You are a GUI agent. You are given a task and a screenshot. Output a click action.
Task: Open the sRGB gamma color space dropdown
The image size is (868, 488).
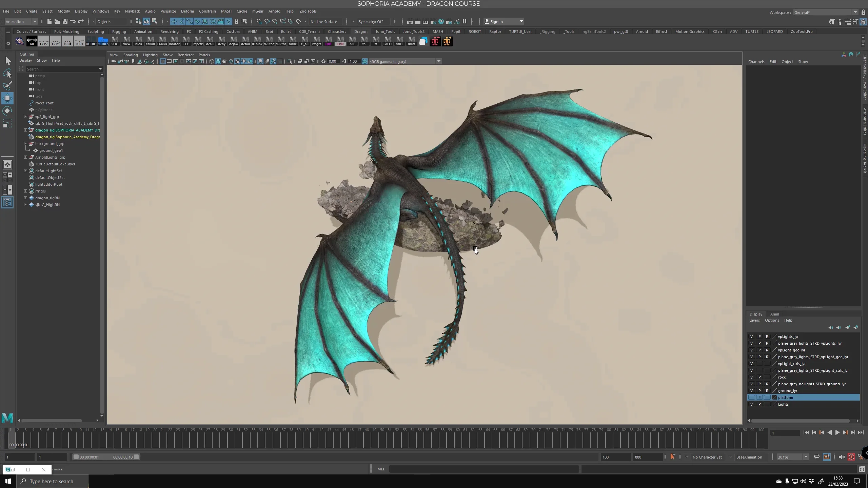point(405,61)
